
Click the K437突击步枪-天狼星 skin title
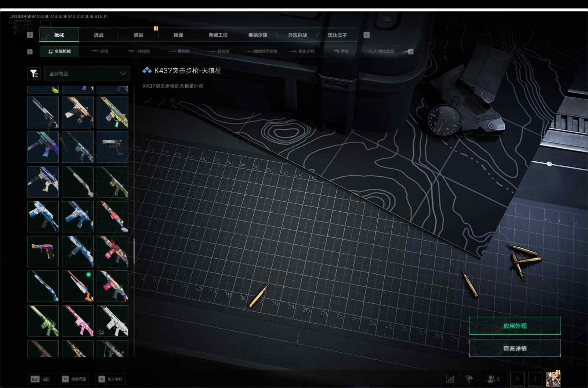[188, 71]
